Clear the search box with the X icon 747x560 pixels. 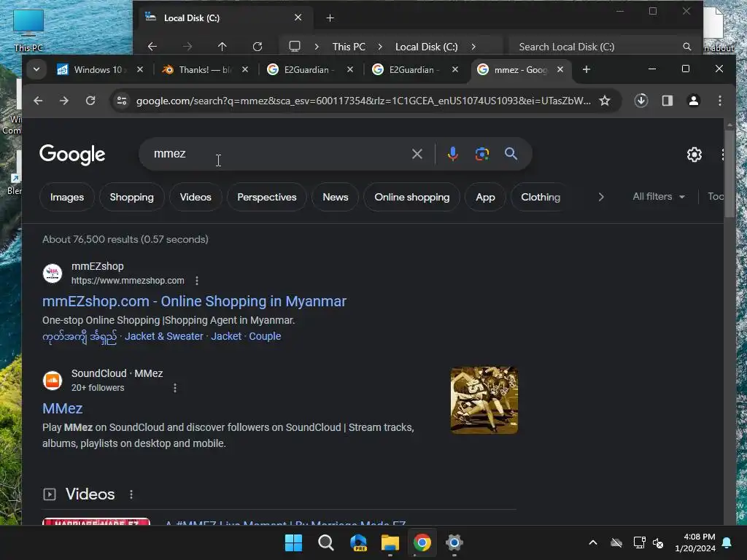(x=417, y=154)
